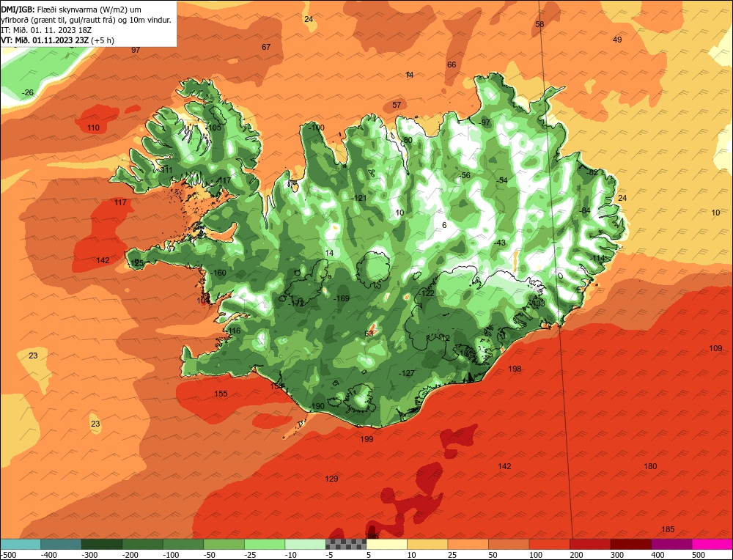Click the '400' legend label

point(658,555)
